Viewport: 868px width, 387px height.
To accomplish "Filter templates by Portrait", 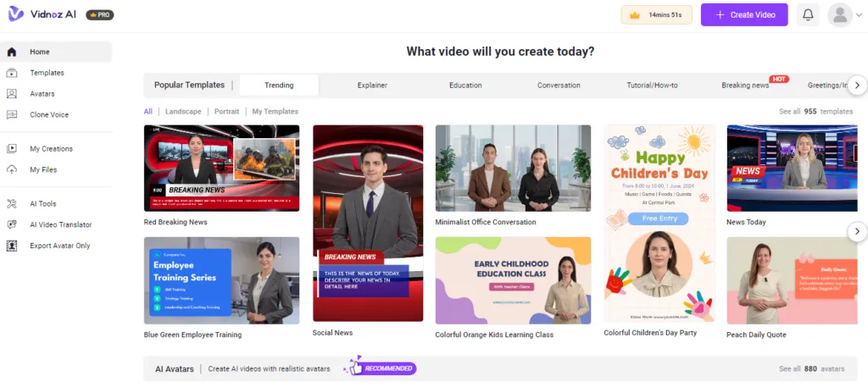I will [x=227, y=112].
